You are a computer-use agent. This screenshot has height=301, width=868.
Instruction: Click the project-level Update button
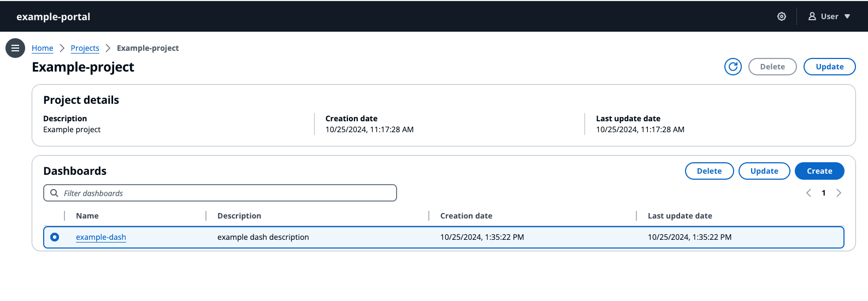(x=829, y=67)
